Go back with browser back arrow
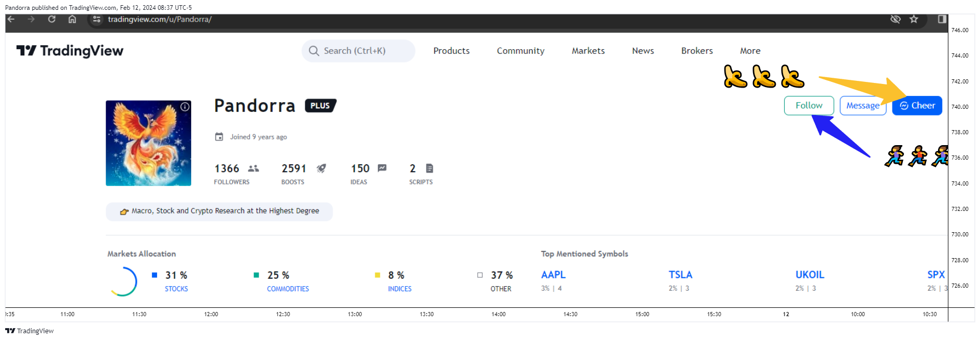This screenshot has width=980, height=340. [x=11, y=19]
